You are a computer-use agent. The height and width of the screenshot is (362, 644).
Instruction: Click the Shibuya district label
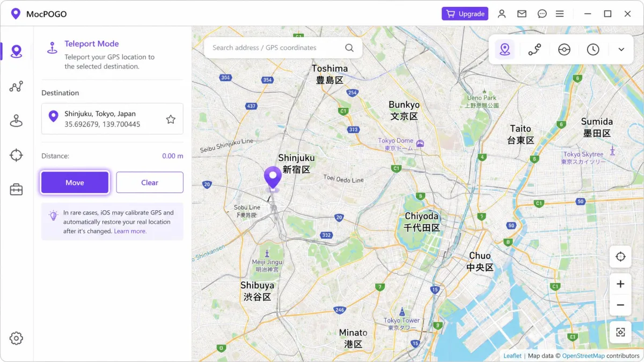(257, 291)
